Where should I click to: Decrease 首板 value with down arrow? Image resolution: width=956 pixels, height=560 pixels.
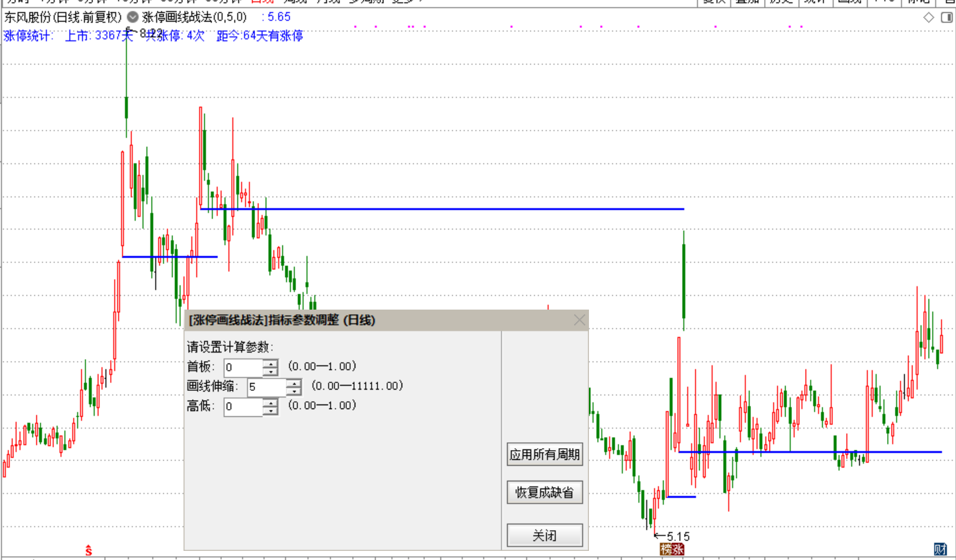271,372
